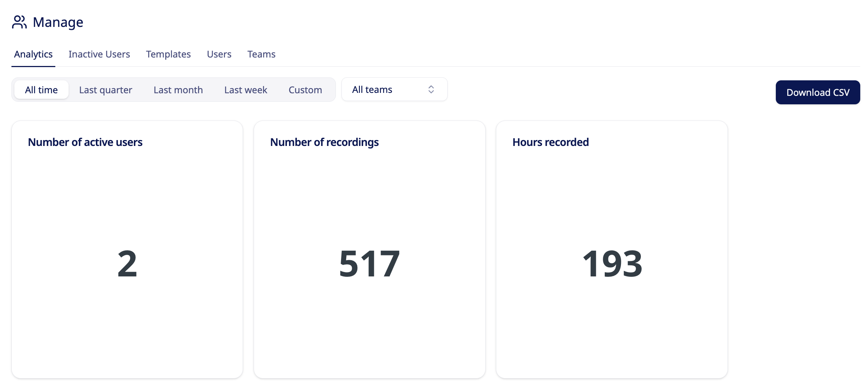Switch to the Users tab
Image resolution: width=868 pixels, height=387 pixels.
pos(219,54)
